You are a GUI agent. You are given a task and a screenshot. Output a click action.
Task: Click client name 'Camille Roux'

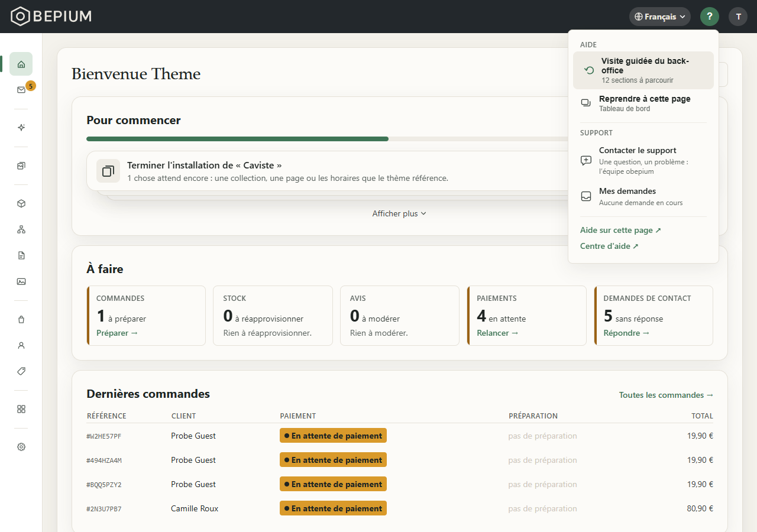pyautogui.click(x=195, y=508)
